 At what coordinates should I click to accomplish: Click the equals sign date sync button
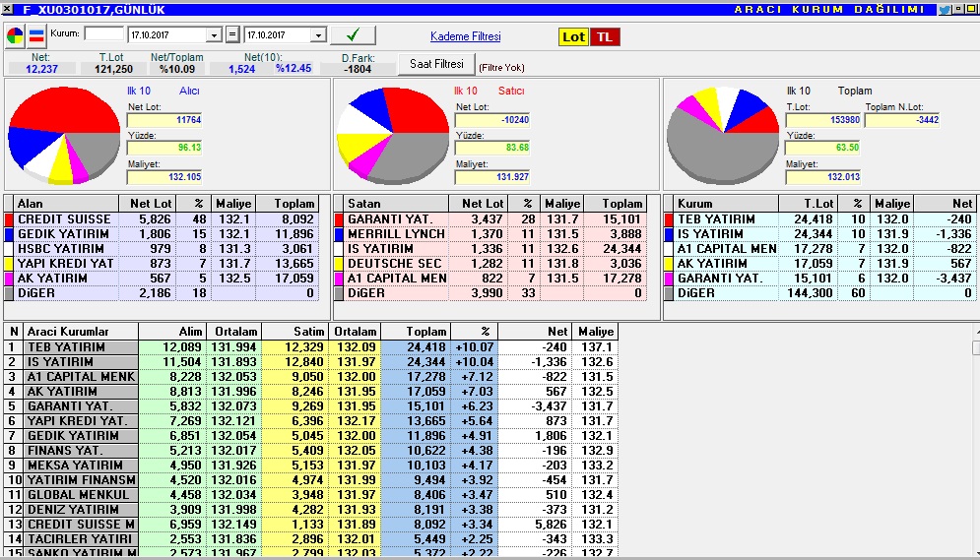232,35
